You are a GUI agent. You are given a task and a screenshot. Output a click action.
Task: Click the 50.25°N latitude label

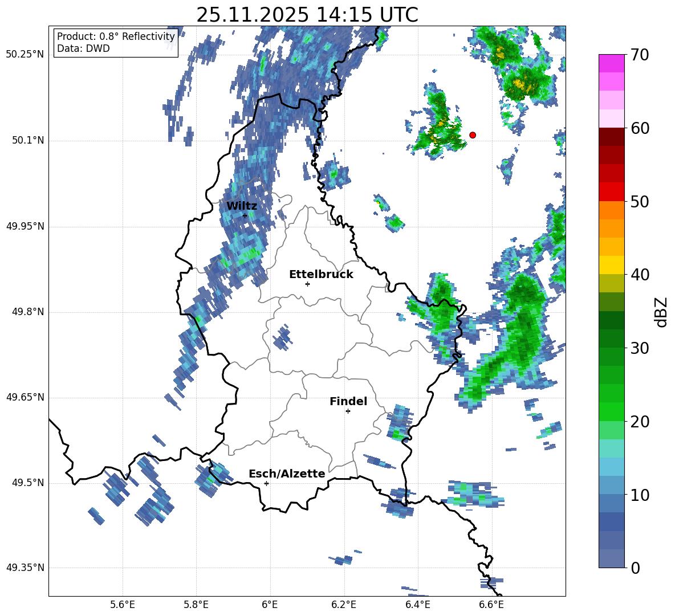[x=25, y=55]
